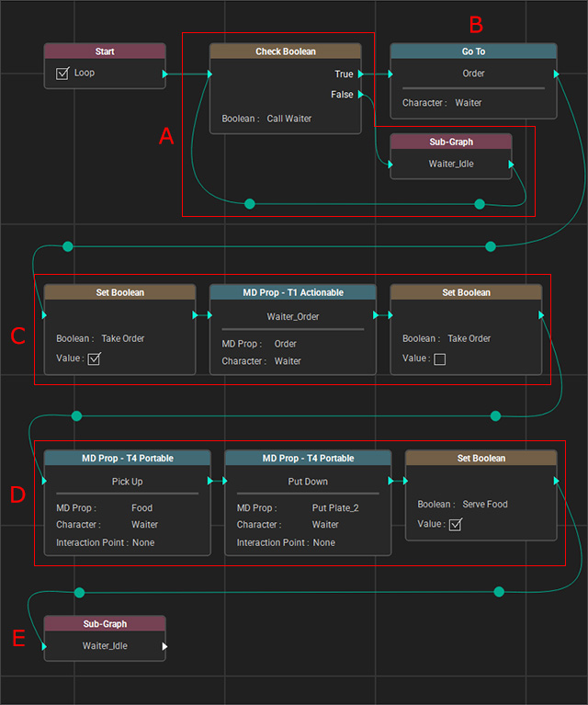Select reroute dot just before Pick Up input
Viewport: 588px width, 705px height.
77,415
